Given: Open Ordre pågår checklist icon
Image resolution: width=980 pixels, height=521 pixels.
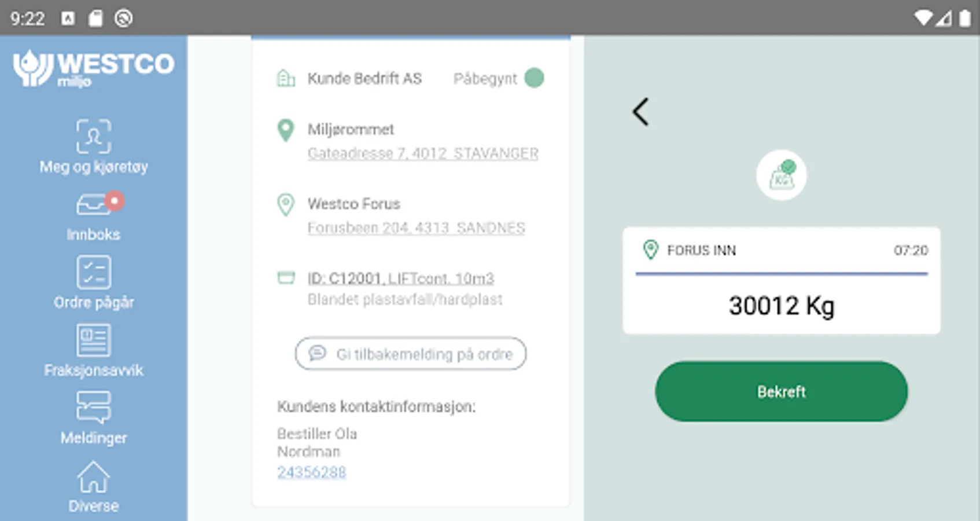Looking at the screenshot, I should pos(93,272).
